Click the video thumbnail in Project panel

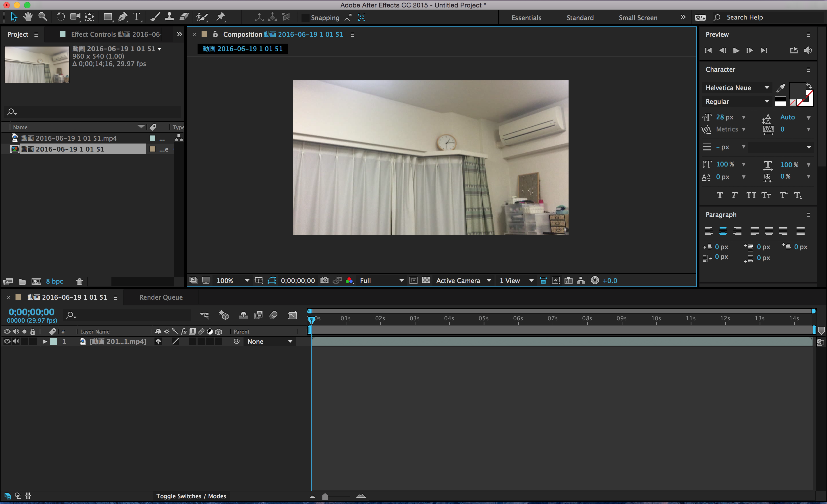[x=37, y=64]
